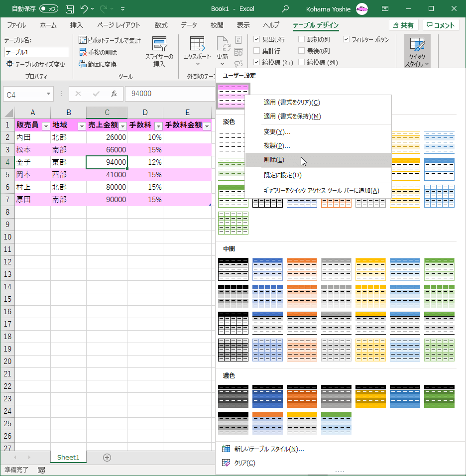Choose 変更(Y)... from context menu

click(x=318, y=132)
